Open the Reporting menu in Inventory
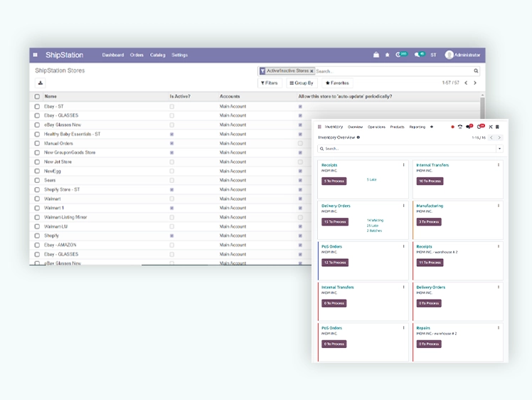The height and width of the screenshot is (400, 532). point(417,127)
